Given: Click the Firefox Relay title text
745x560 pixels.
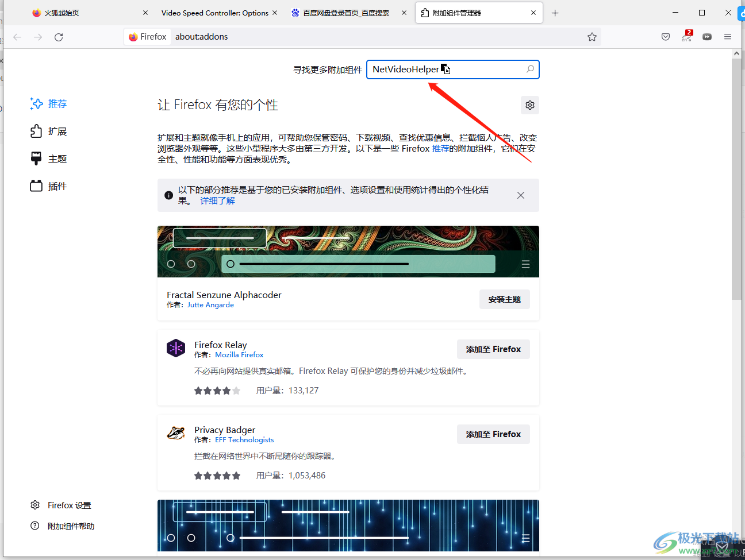Looking at the screenshot, I should (x=221, y=345).
